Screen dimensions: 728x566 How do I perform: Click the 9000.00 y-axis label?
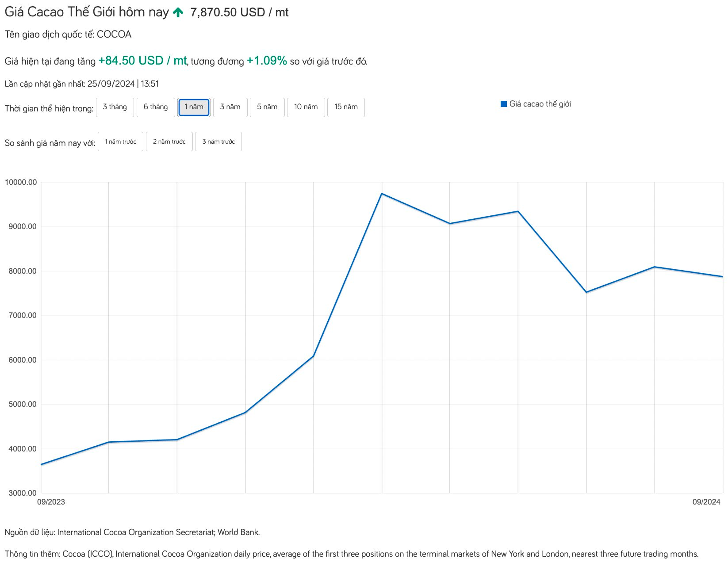coord(23,226)
